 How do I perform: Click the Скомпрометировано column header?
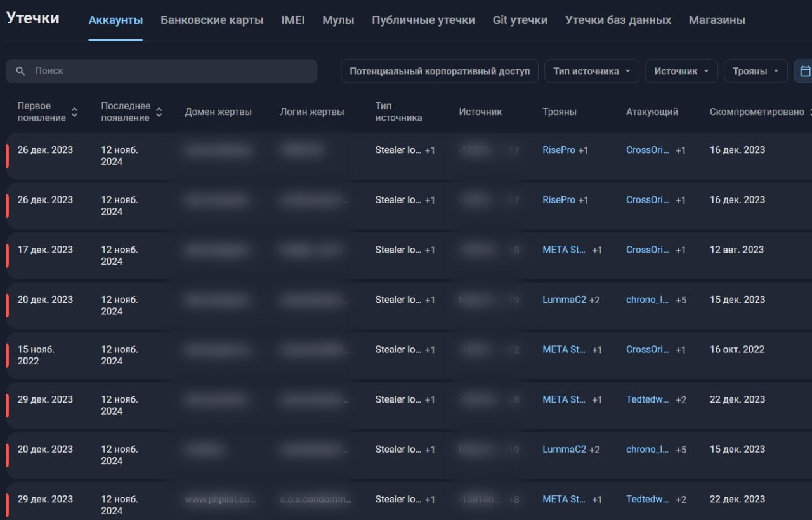pos(756,112)
